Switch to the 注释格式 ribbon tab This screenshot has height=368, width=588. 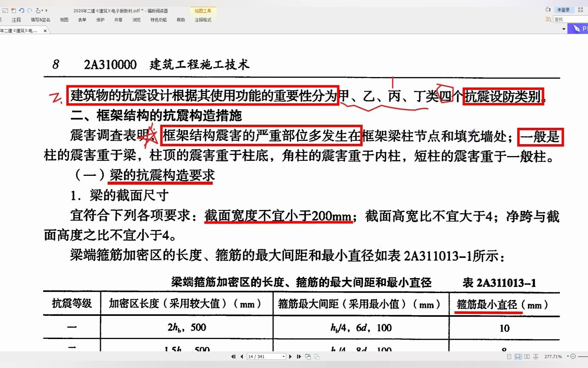coord(202,20)
